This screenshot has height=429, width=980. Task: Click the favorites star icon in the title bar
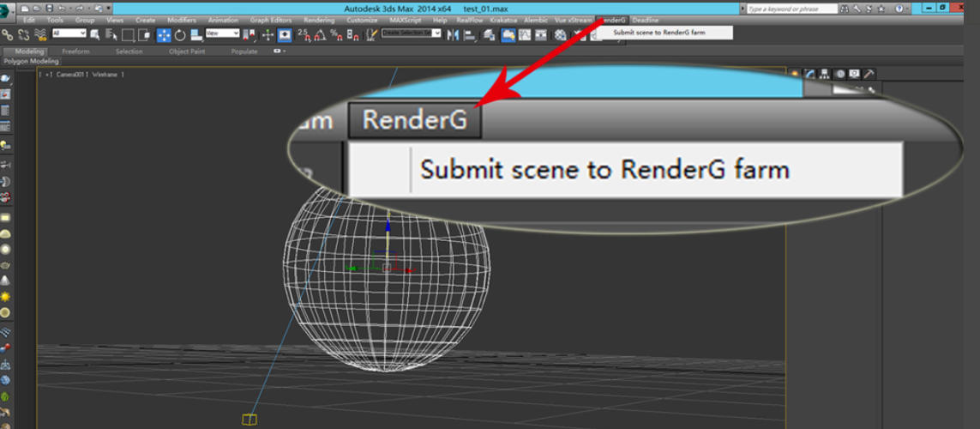[x=881, y=9]
